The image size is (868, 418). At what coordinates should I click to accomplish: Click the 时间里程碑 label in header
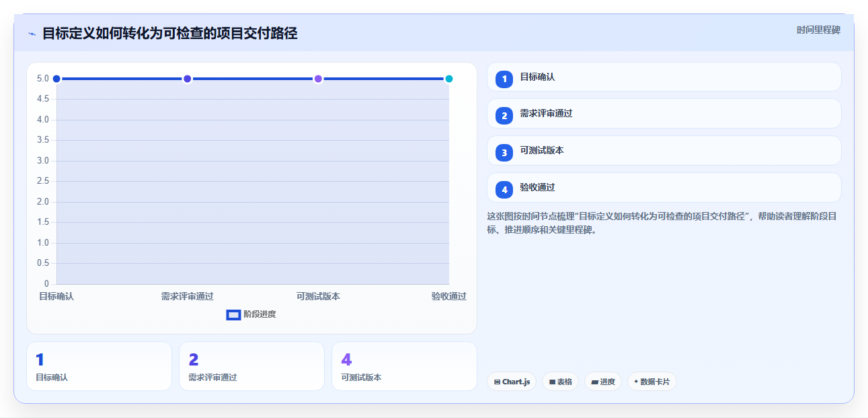[818, 30]
